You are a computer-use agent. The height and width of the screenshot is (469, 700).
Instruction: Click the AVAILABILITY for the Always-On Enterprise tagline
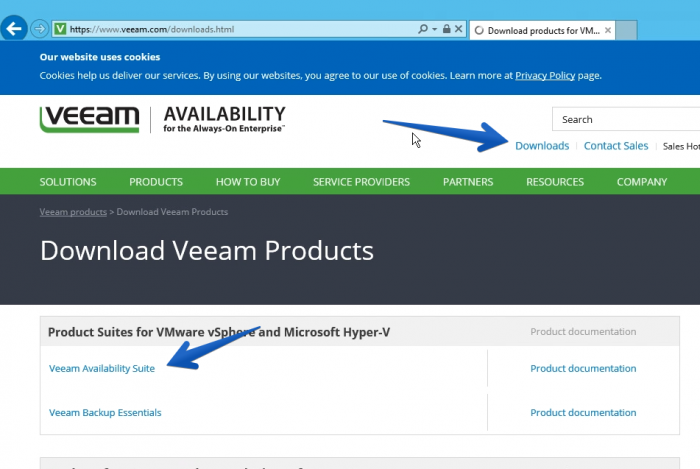(224, 119)
